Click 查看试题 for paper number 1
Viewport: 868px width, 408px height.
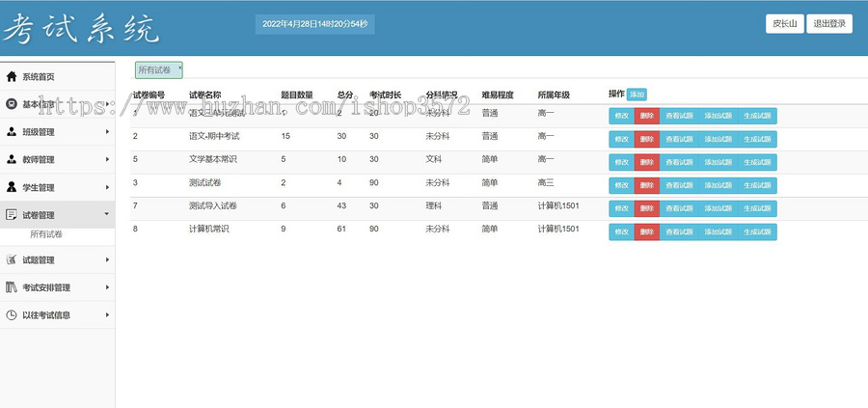click(679, 117)
